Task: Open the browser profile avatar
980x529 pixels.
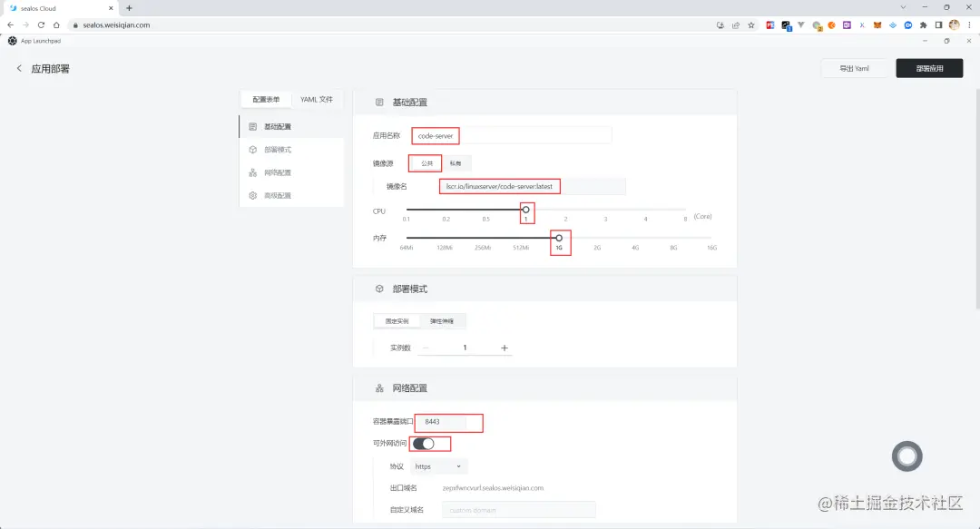Action: (954, 25)
